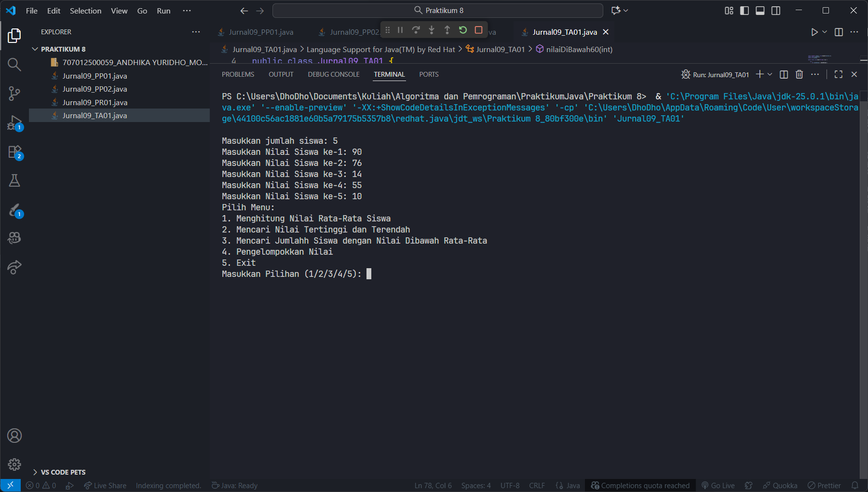Open the Search view in activity bar
This screenshot has height=492, width=868.
[x=14, y=65]
